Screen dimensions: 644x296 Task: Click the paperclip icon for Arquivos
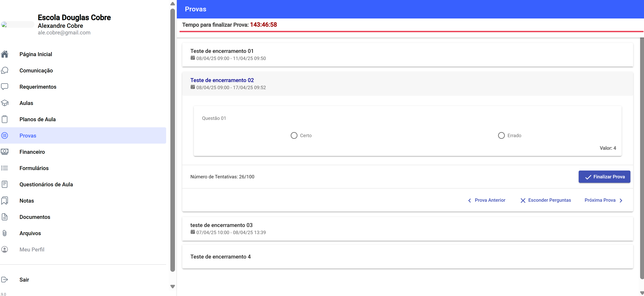[5, 233]
